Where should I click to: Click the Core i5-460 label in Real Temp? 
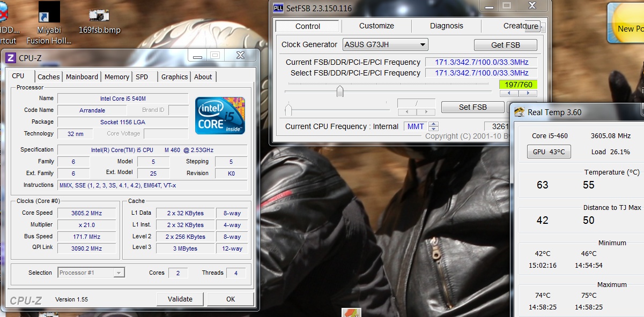(x=550, y=136)
